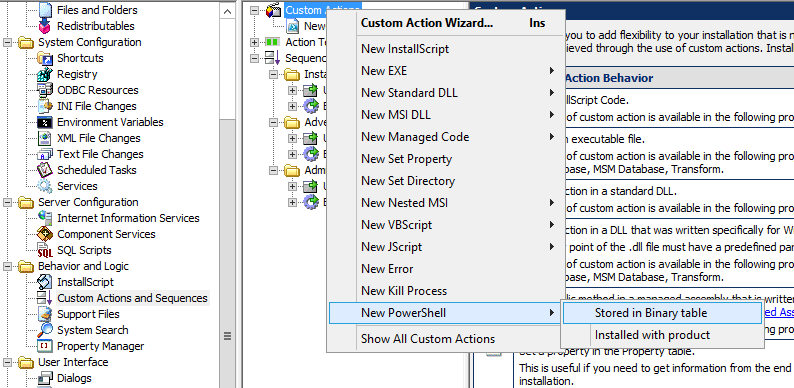
Task: Select Custom Actions and Sequences tree item
Action: (132, 298)
